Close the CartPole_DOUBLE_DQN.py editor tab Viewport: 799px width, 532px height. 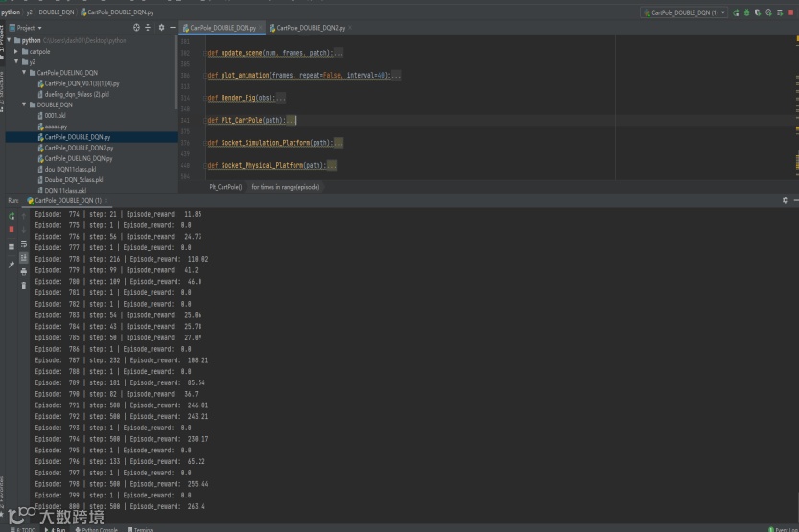point(260,28)
